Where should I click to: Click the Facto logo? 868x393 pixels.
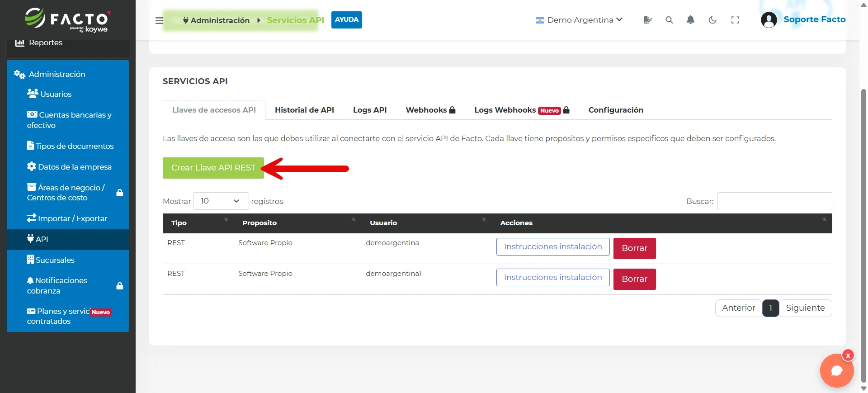pyautogui.click(x=67, y=20)
